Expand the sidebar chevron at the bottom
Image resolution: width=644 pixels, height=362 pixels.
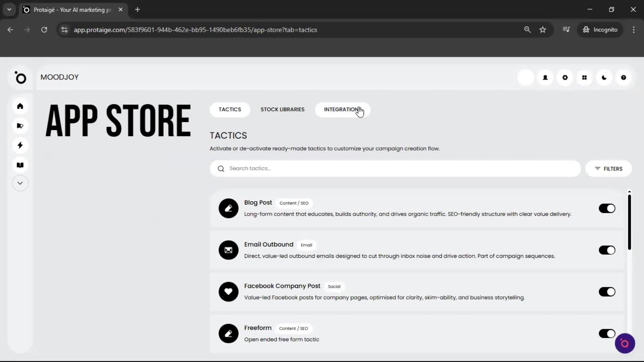[20, 183]
